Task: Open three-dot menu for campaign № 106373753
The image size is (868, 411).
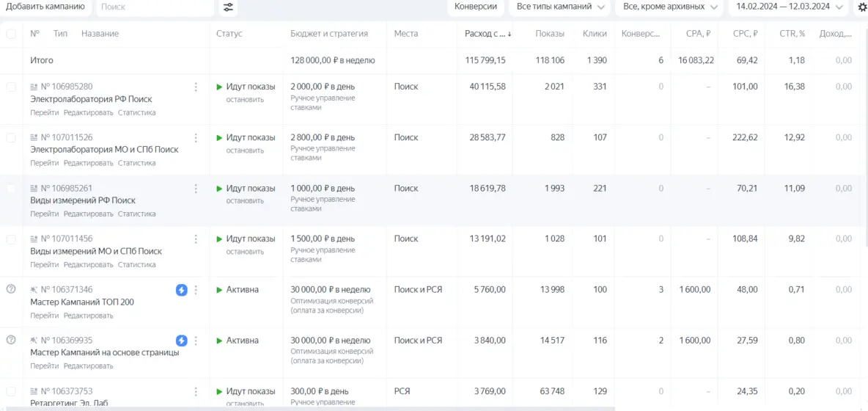Action: 196,392
